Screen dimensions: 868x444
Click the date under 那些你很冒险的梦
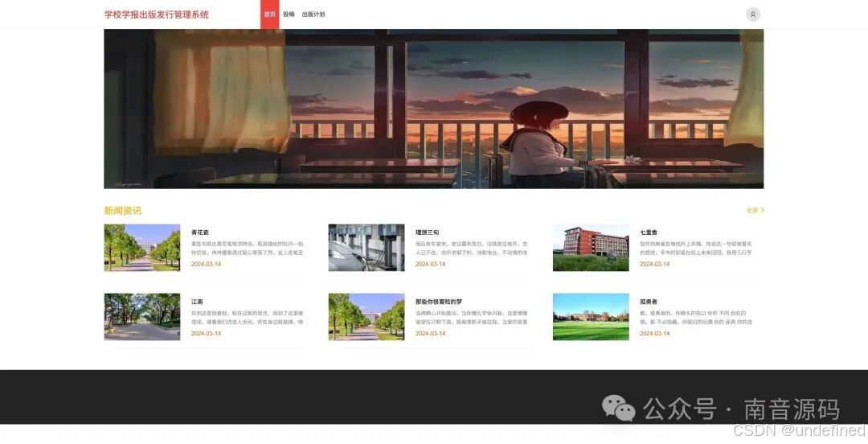tap(430, 333)
